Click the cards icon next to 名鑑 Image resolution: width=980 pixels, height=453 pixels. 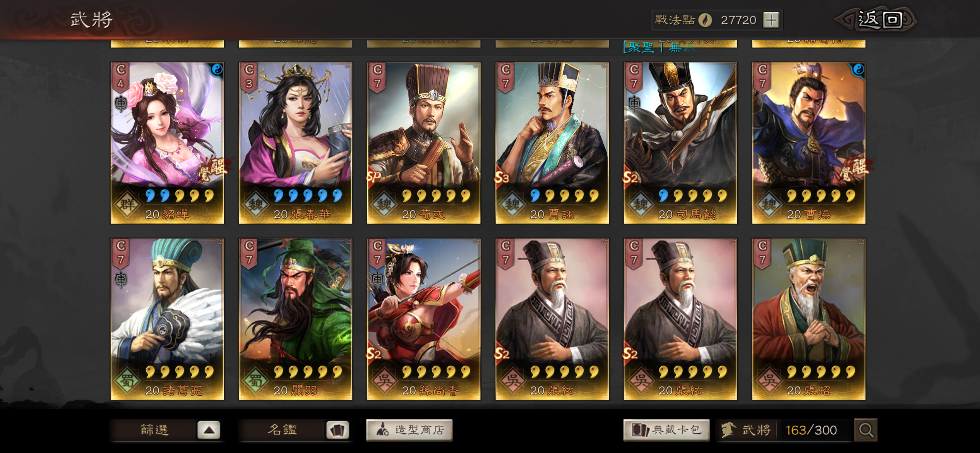pyautogui.click(x=337, y=430)
